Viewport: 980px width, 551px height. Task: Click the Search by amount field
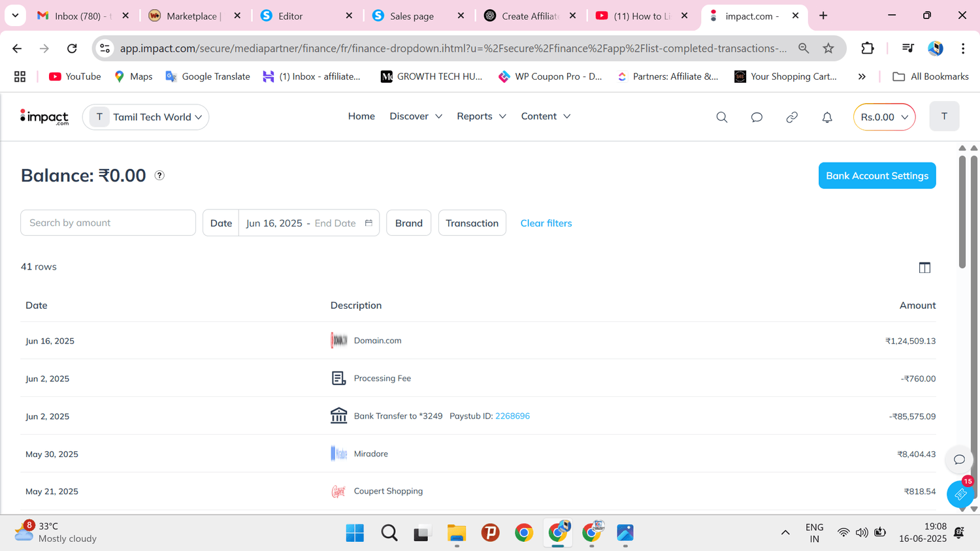pyautogui.click(x=108, y=223)
